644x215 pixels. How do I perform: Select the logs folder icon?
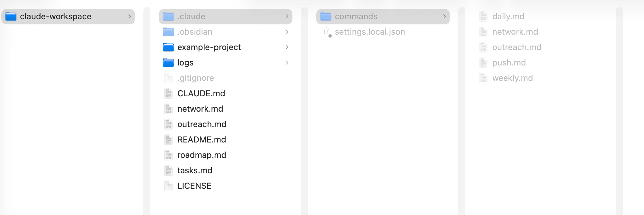coord(168,63)
